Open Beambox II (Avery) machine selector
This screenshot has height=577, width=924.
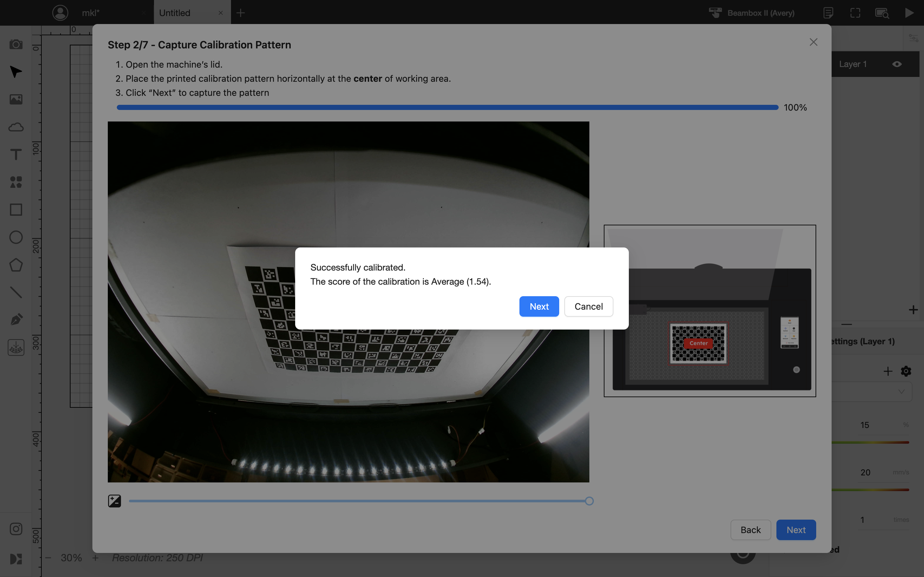[x=751, y=13]
